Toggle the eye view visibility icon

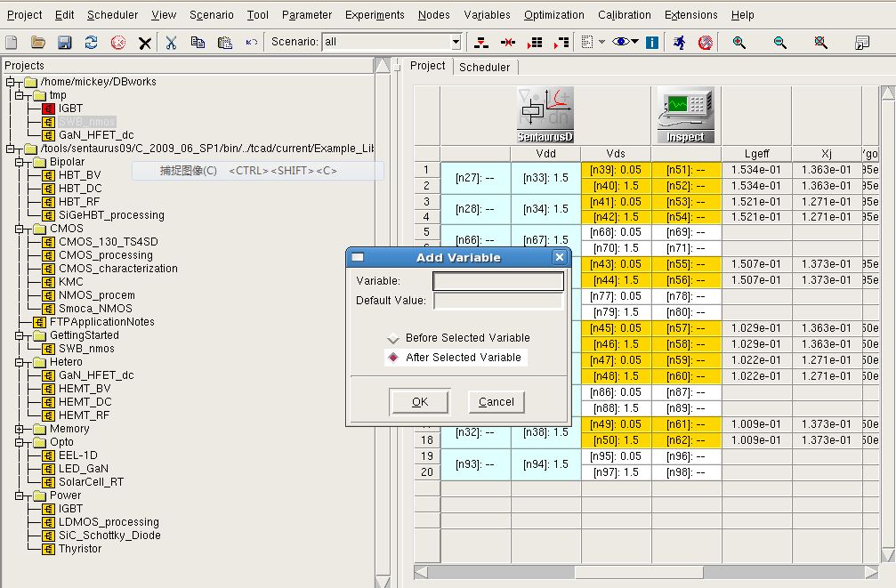point(621,43)
